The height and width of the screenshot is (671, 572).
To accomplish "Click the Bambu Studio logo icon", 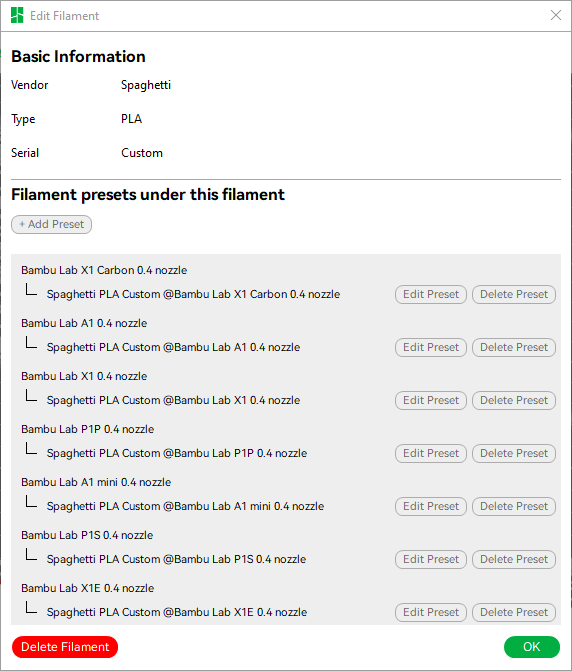I will (17, 15).
